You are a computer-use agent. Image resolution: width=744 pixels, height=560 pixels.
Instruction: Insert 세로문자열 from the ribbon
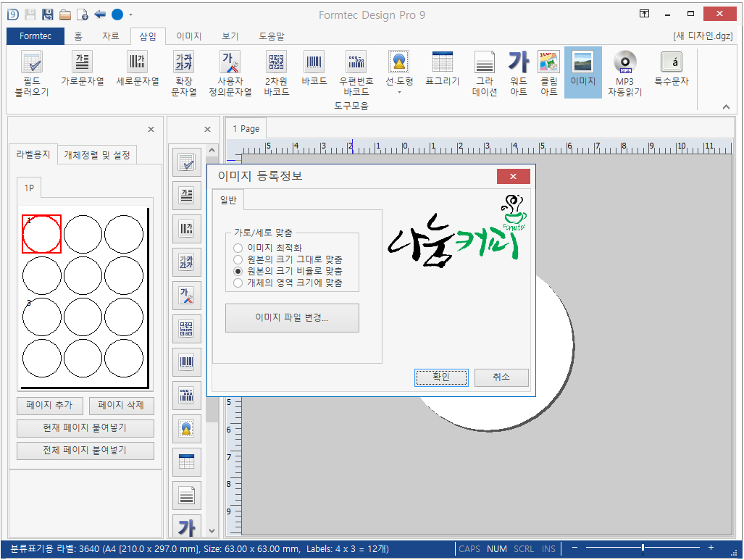[x=138, y=68]
